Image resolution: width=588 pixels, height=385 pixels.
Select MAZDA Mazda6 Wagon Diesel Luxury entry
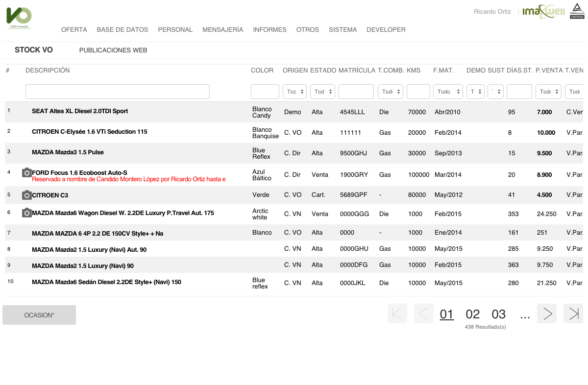pyautogui.click(x=123, y=213)
